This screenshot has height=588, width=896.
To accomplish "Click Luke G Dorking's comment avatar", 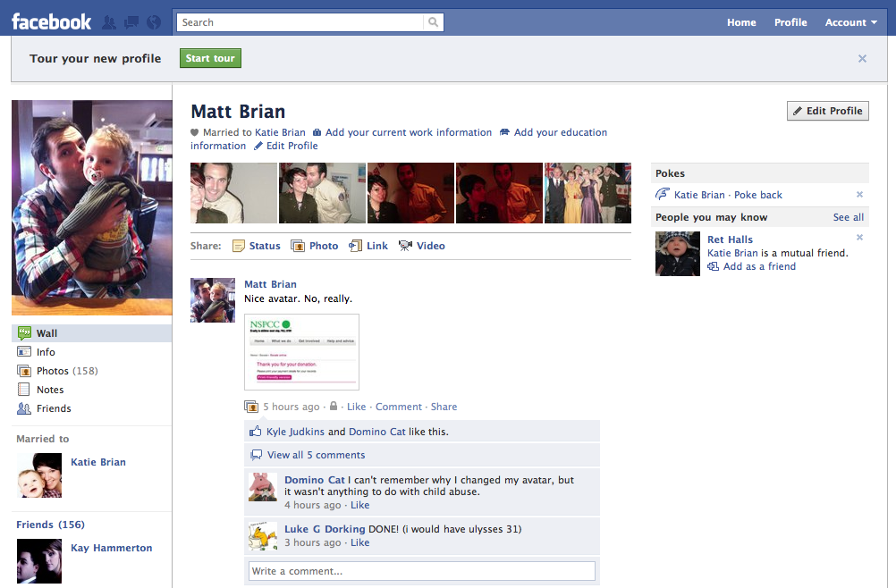I will [x=263, y=536].
